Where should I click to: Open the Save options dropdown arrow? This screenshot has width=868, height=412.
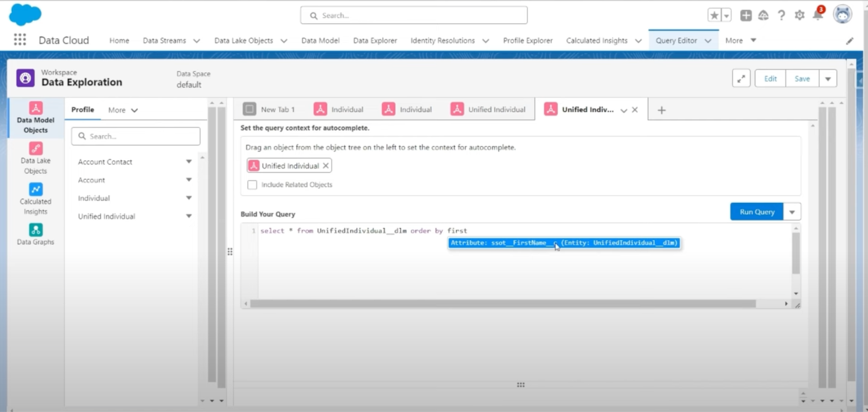(x=828, y=79)
